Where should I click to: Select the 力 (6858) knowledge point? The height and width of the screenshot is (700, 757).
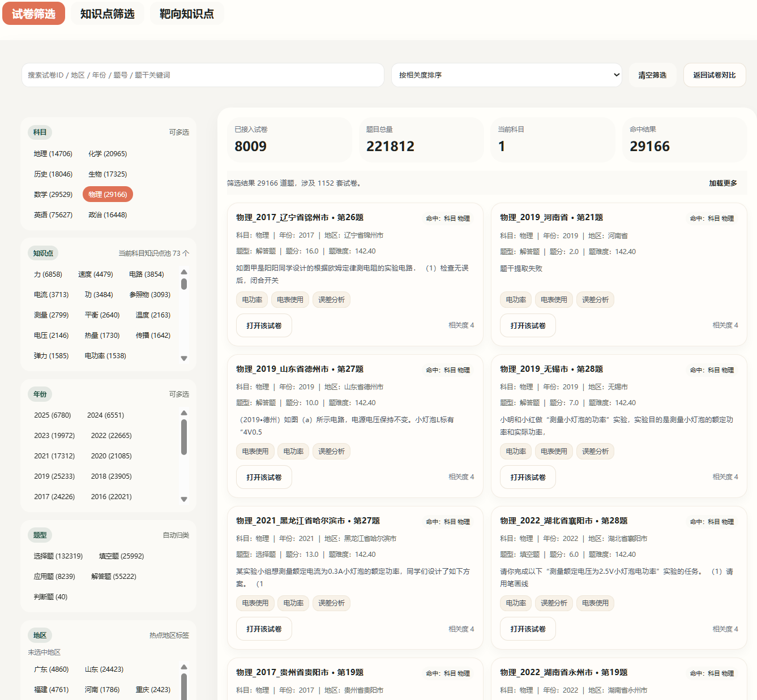point(48,274)
